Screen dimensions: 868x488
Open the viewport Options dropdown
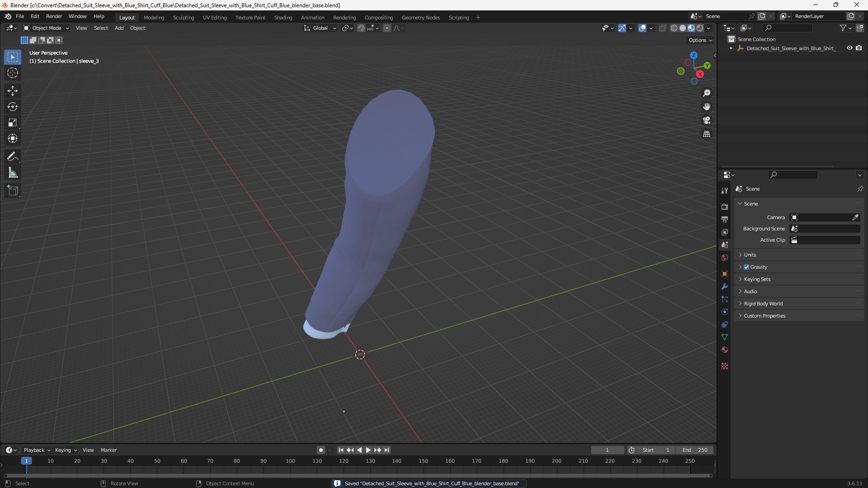(700, 40)
